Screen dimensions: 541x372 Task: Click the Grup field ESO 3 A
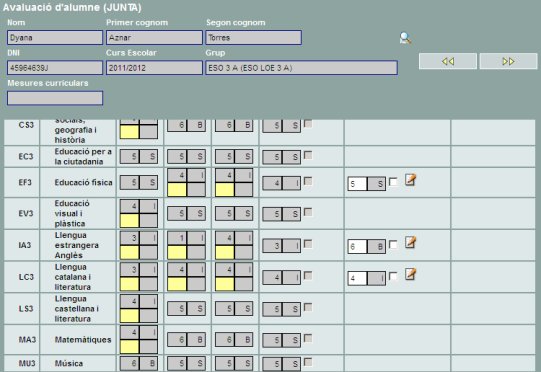(x=302, y=68)
